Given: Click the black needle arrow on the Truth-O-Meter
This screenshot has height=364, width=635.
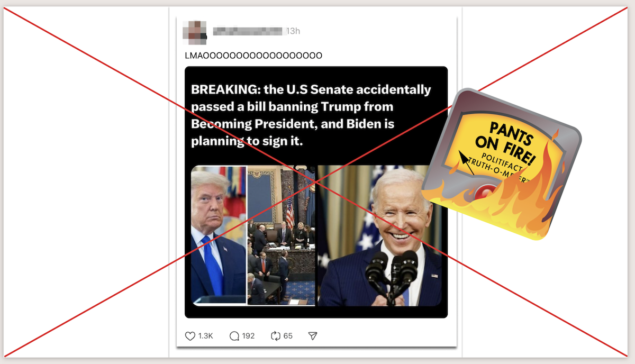Looking at the screenshot, I should (x=466, y=162).
